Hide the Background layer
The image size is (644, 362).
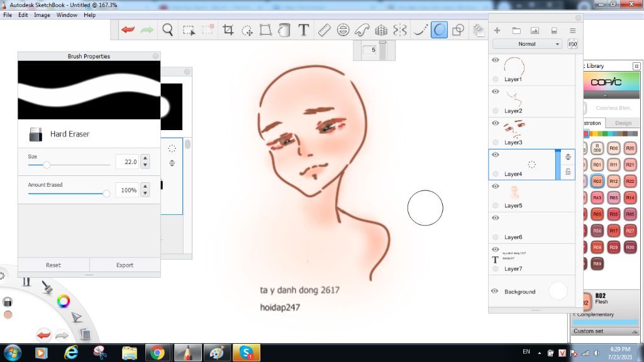494,291
